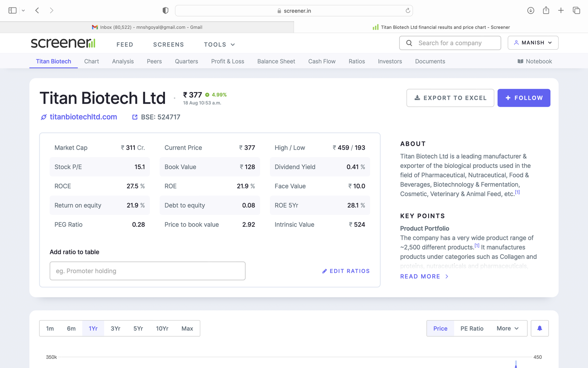Switch chart to PE Ratio view
Image resolution: width=588 pixels, height=368 pixels.
(472, 328)
